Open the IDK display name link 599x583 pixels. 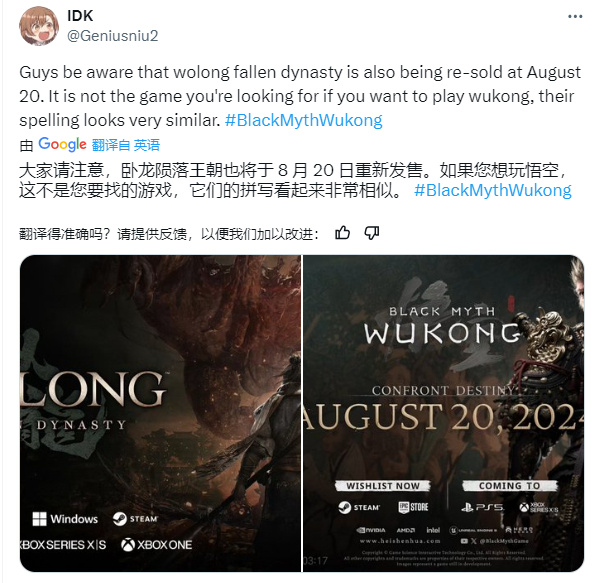coord(80,16)
